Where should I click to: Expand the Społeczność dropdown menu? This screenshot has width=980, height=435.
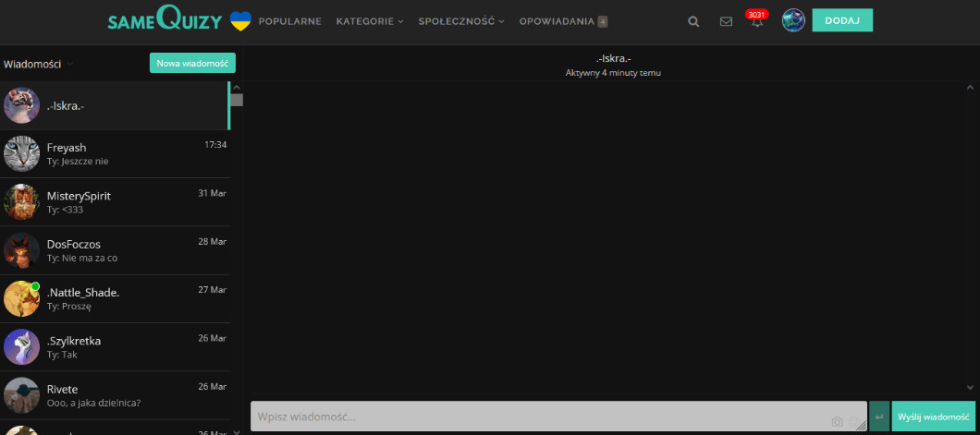(460, 21)
